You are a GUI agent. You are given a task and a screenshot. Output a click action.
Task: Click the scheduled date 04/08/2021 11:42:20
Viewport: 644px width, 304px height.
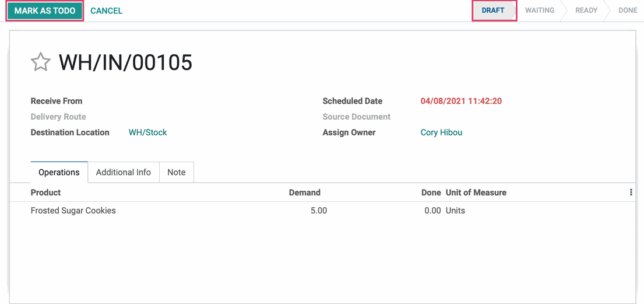tap(461, 101)
